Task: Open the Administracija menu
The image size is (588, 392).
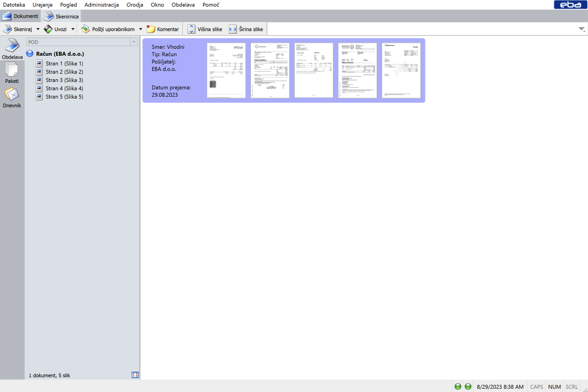Action: pos(101,5)
